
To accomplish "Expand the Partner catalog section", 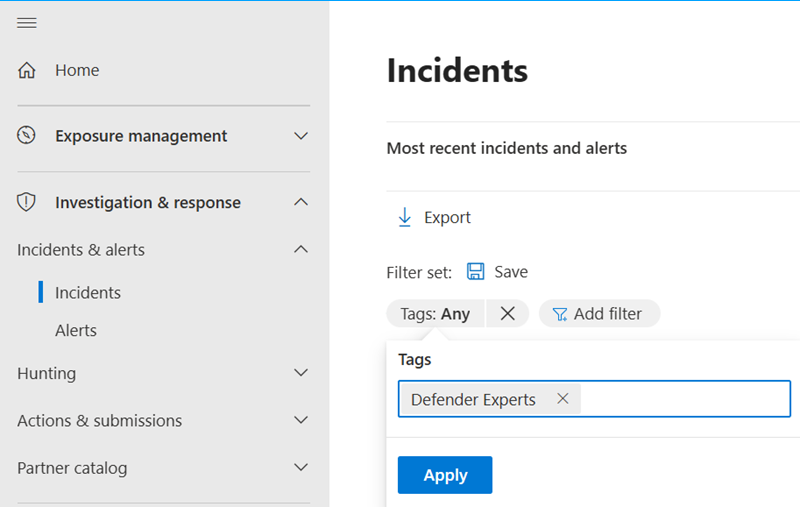I will pos(301,468).
